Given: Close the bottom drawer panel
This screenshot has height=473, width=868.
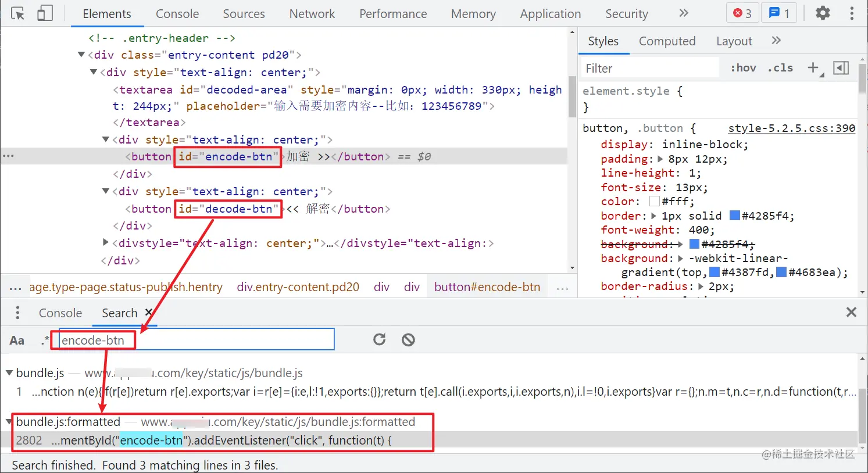Looking at the screenshot, I should click(x=851, y=312).
